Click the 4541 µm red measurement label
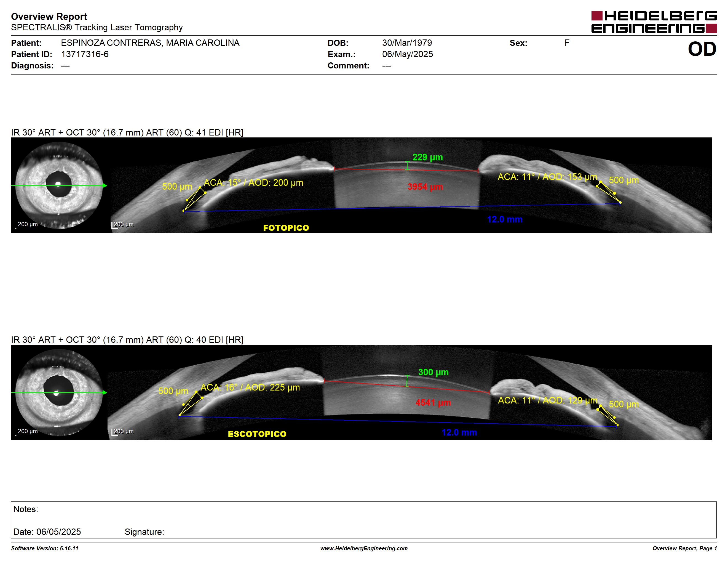The height and width of the screenshot is (563, 728). (433, 403)
